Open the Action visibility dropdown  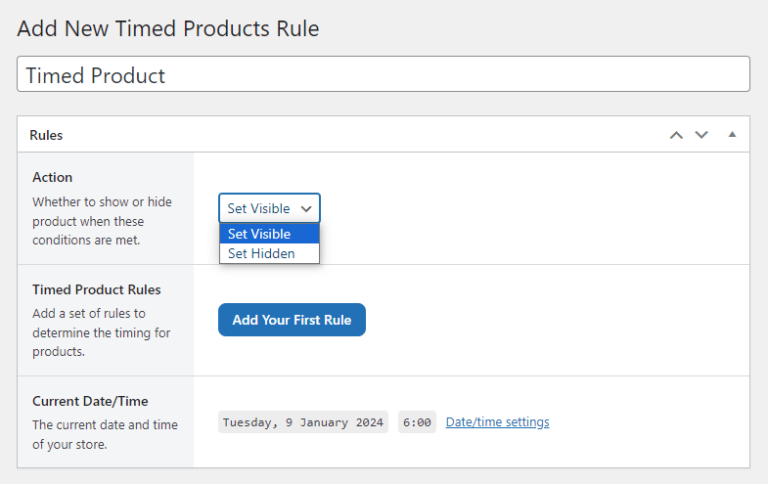click(269, 208)
